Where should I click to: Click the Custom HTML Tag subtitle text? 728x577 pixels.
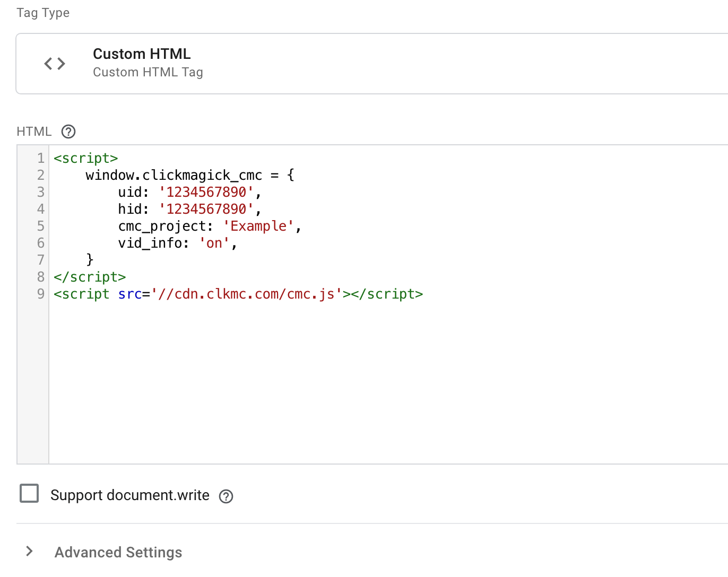(x=148, y=72)
